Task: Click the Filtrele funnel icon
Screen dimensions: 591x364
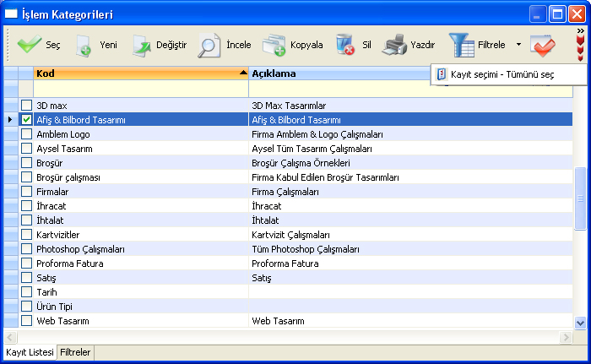Action: 461,45
